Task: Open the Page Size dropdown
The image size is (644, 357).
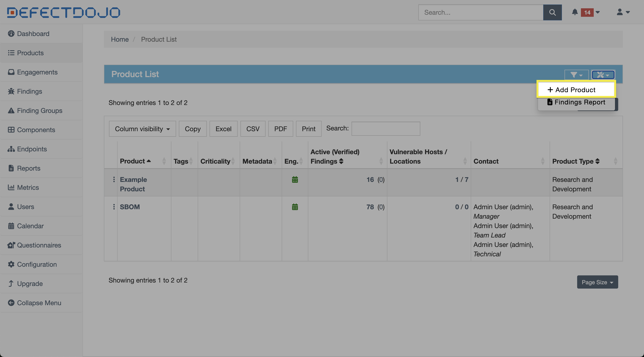Action: click(597, 282)
